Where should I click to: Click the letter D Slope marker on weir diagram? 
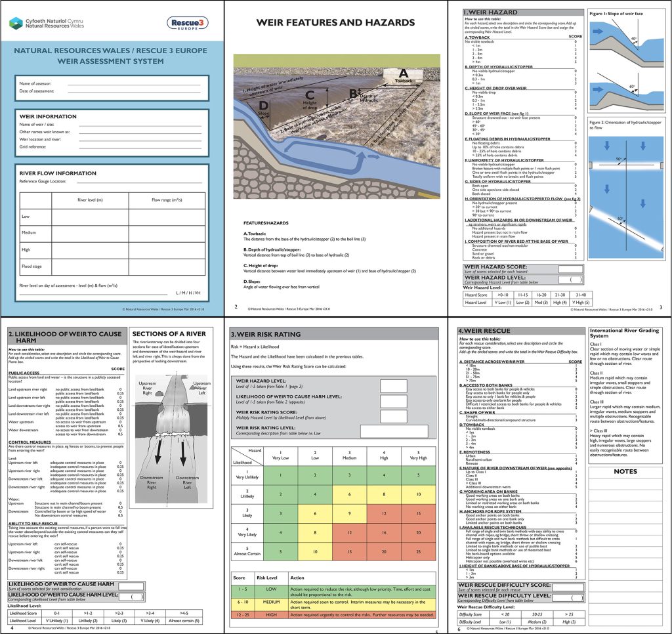click(264, 107)
